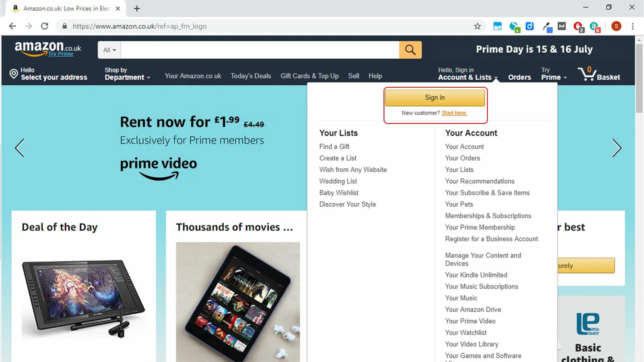Open Your Amazon.co.uk in the nav bar
Image resolution: width=644 pixels, height=362 pixels.
point(193,76)
